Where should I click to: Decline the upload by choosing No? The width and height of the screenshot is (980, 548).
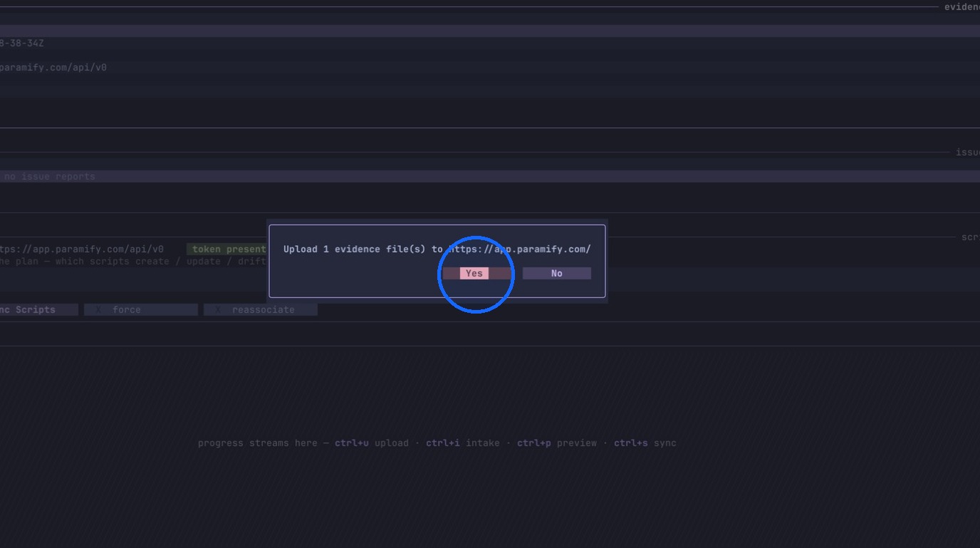(x=556, y=274)
